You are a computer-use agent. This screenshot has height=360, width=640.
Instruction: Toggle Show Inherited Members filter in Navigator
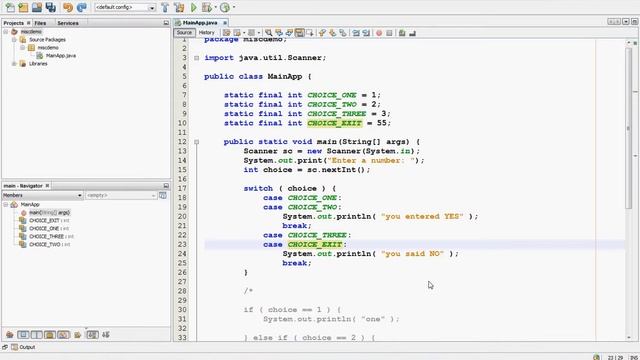click(x=10, y=335)
